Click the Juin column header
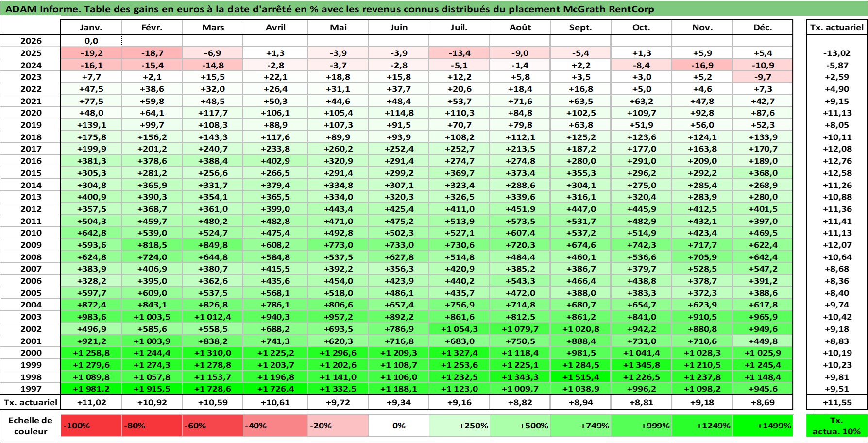The height and width of the screenshot is (443, 868). point(399,27)
